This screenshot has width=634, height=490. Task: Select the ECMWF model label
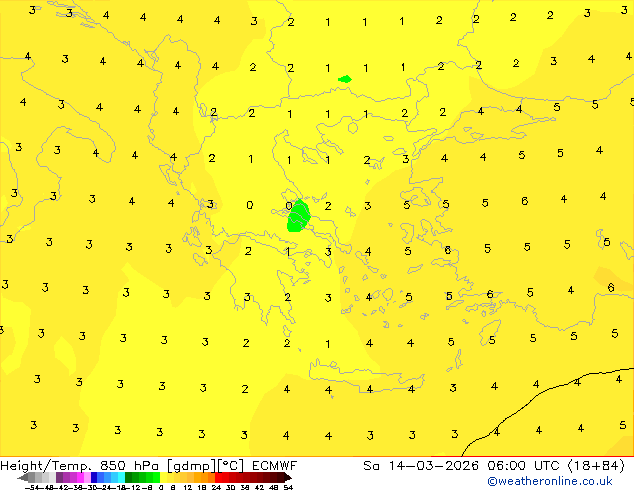point(274,466)
